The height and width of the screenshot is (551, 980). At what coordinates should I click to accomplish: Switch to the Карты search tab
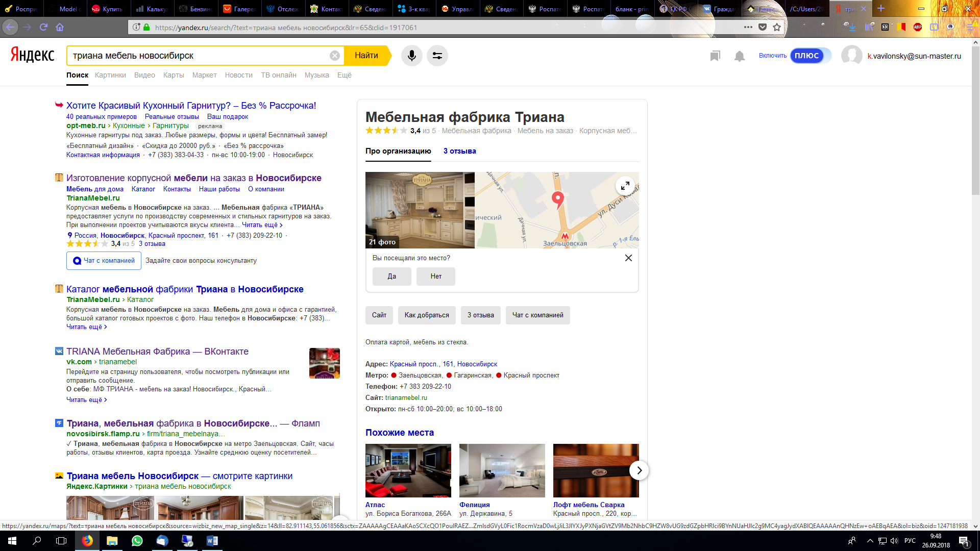point(174,75)
